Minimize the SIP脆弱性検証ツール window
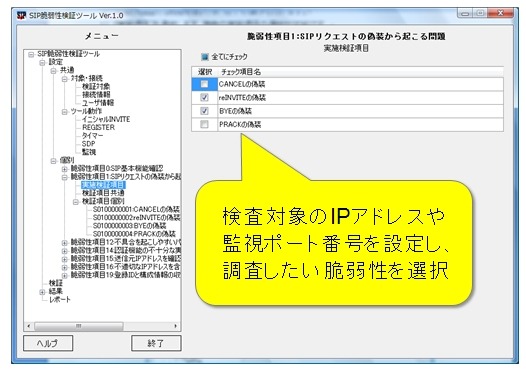 465,13
